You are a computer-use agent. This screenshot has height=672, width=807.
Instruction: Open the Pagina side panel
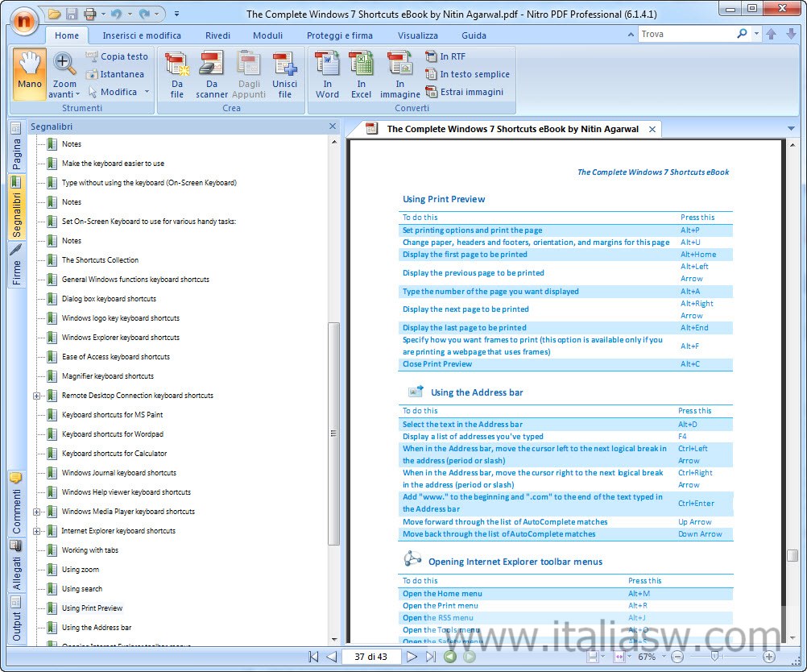16,147
